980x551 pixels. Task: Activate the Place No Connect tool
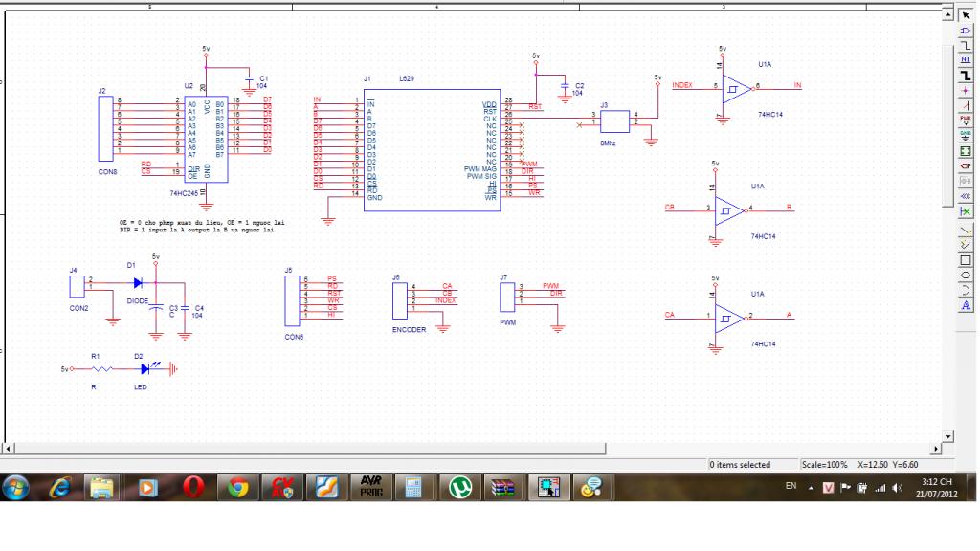pos(966,209)
